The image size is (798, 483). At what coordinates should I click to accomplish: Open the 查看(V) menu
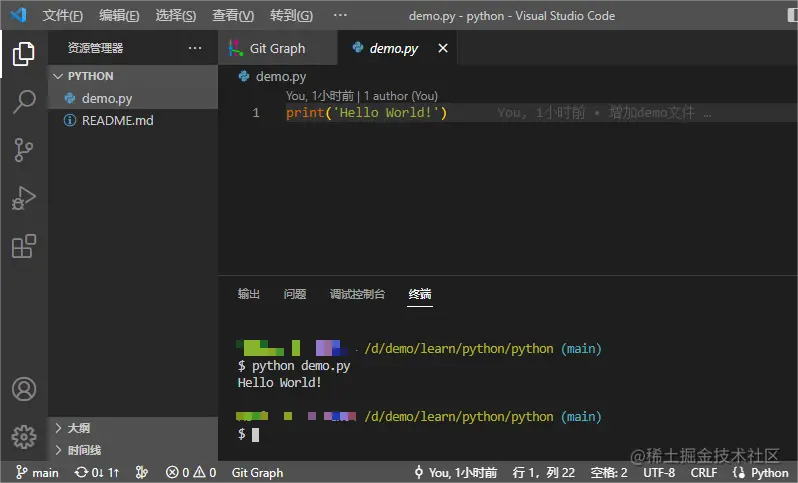(233, 16)
